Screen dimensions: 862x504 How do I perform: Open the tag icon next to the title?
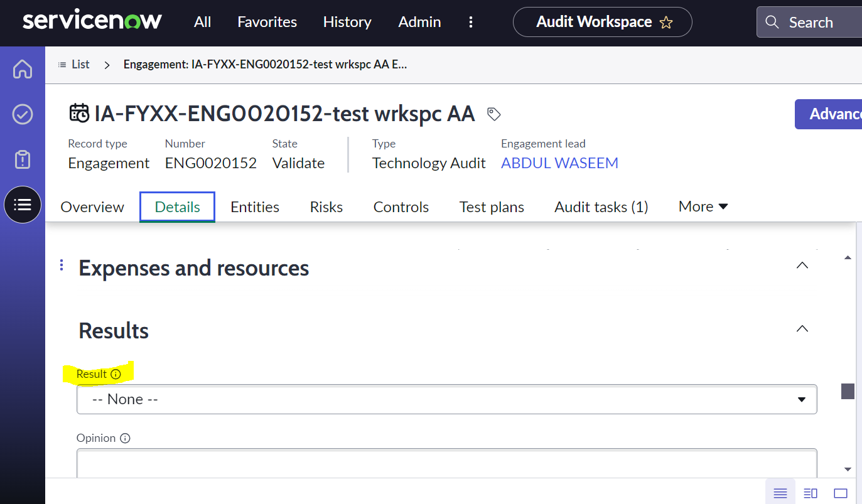(x=493, y=114)
